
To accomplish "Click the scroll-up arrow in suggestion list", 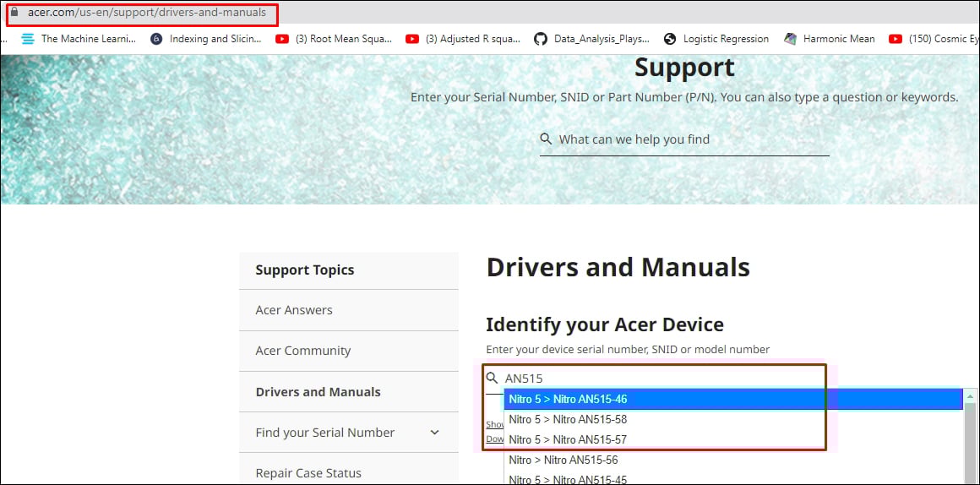I will [971, 398].
